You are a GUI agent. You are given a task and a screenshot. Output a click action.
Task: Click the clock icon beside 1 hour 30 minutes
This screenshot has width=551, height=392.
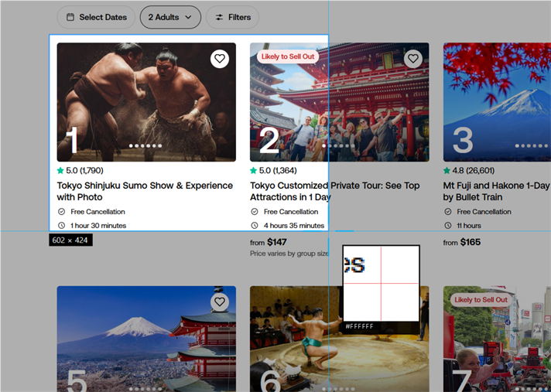[61, 226]
